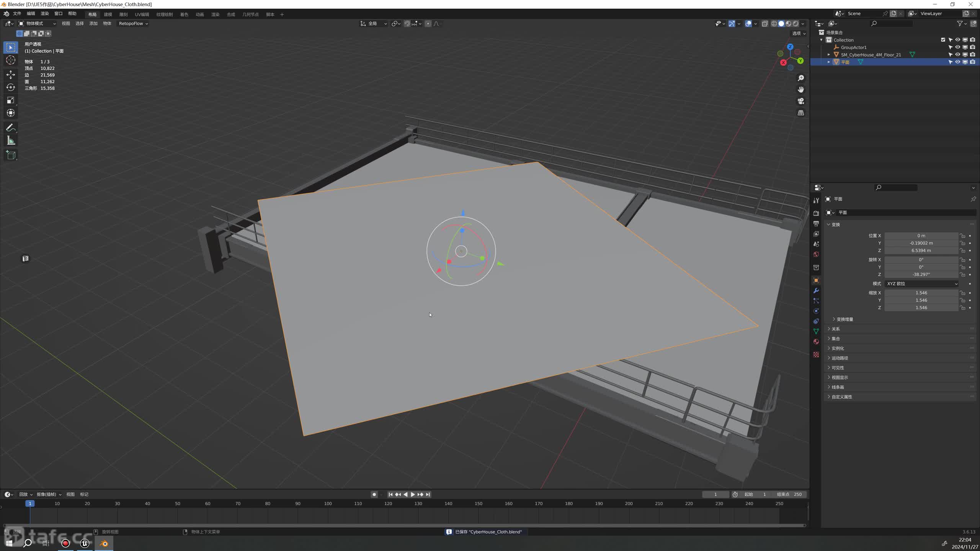The height and width of the screenshot is (551, 980).
Task: Toggle camera view icon in viewport
Action: click(801, 101)
